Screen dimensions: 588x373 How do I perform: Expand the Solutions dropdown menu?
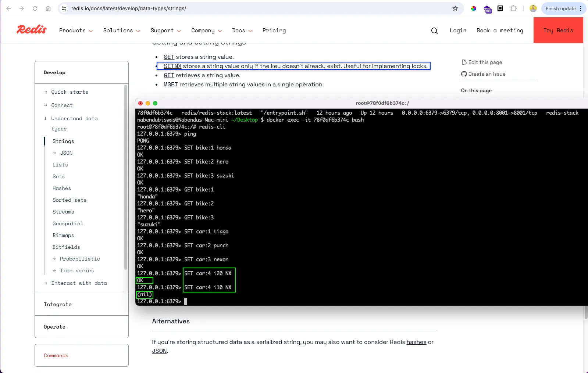pos(122,31)
